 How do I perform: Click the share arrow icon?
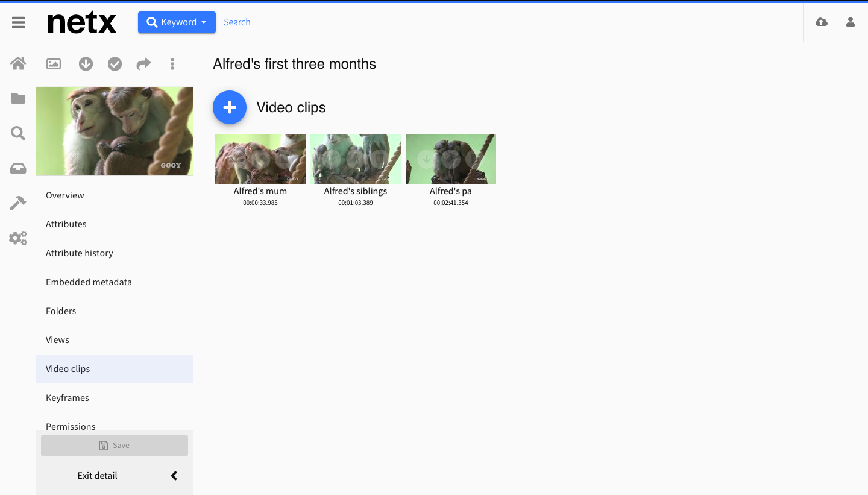143,64
